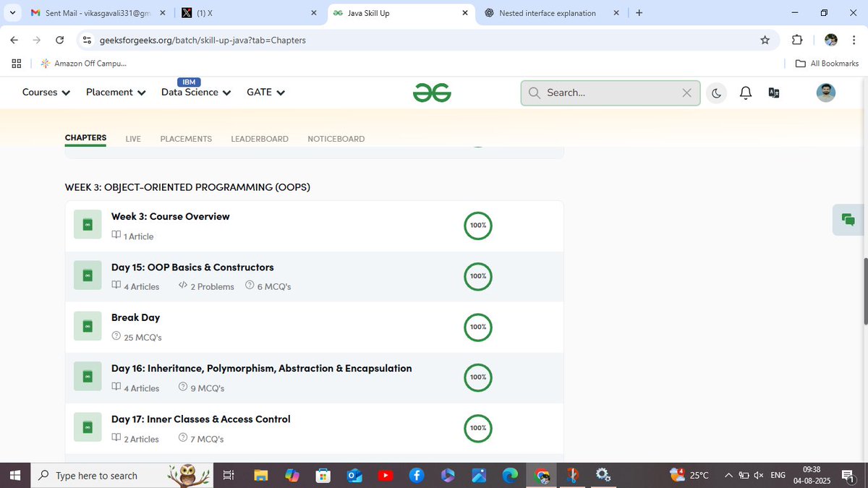Viewport: 868px width, 488px height.
Task: Open Chrome profile avatar
Action: click(831, 40)
